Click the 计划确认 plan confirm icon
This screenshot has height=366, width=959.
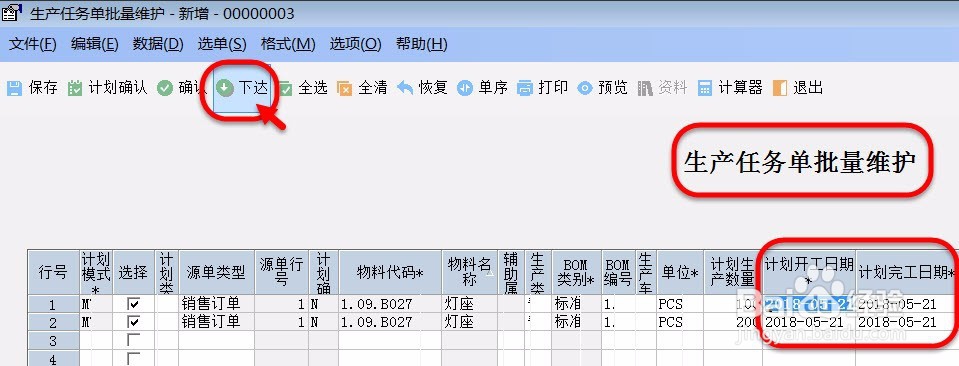point(75,88)
